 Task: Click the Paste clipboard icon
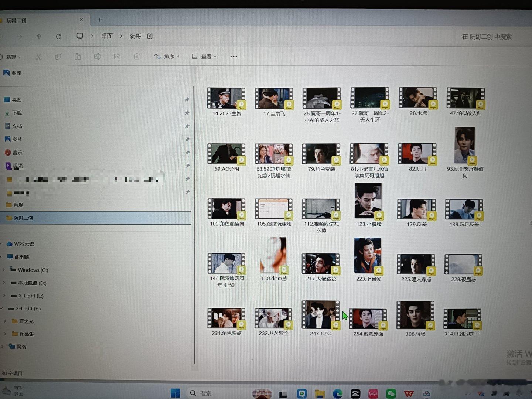click(78, 57)
